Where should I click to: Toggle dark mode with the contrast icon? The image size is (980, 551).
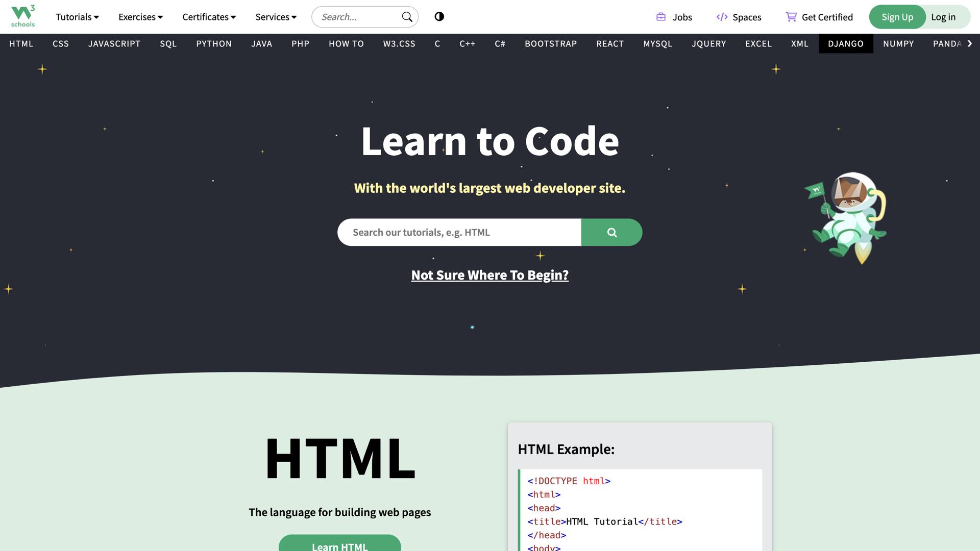[x=439, y=16]
